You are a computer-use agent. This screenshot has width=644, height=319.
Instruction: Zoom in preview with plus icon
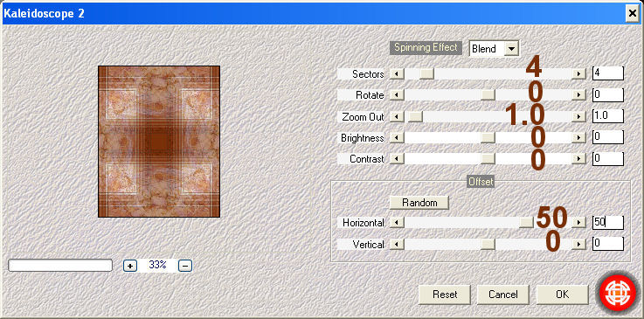click(130, 266)
